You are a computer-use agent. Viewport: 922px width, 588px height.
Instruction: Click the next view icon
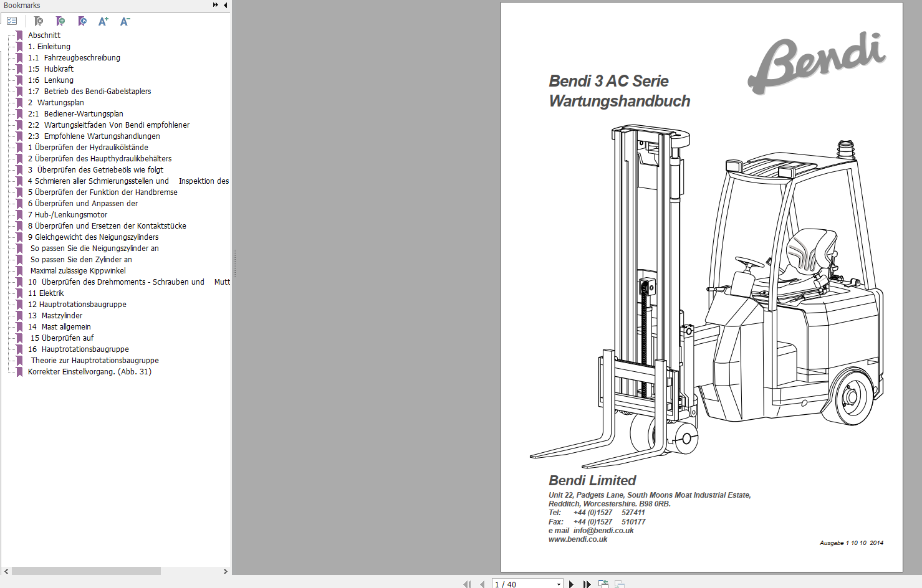coord(619,584)
